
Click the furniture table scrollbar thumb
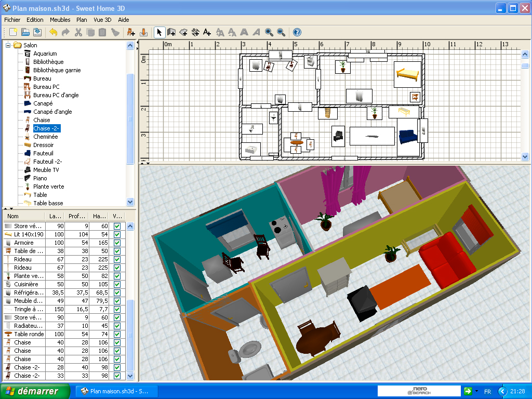pos(130,335)
